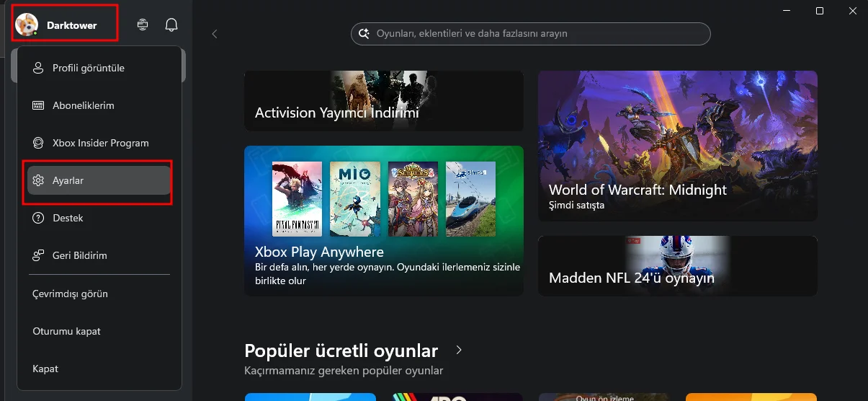
Task: Go back with the left chevron
Action: click(215, 34)
